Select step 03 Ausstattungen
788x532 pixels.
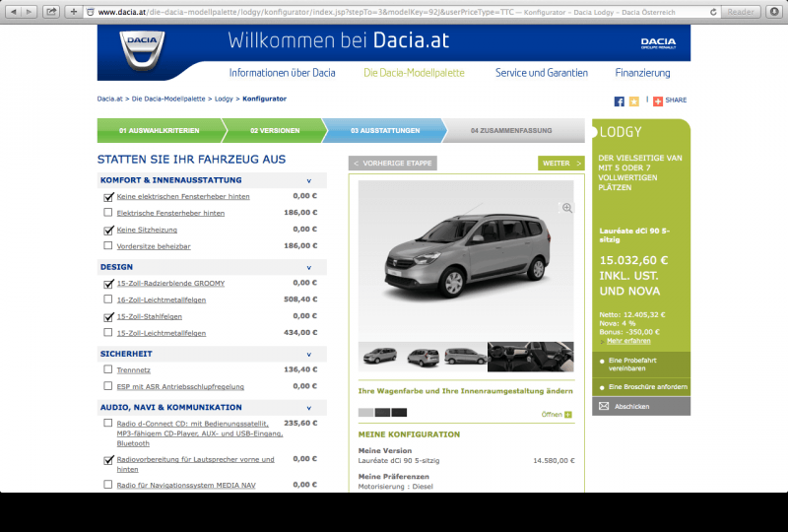pos(385,131)
